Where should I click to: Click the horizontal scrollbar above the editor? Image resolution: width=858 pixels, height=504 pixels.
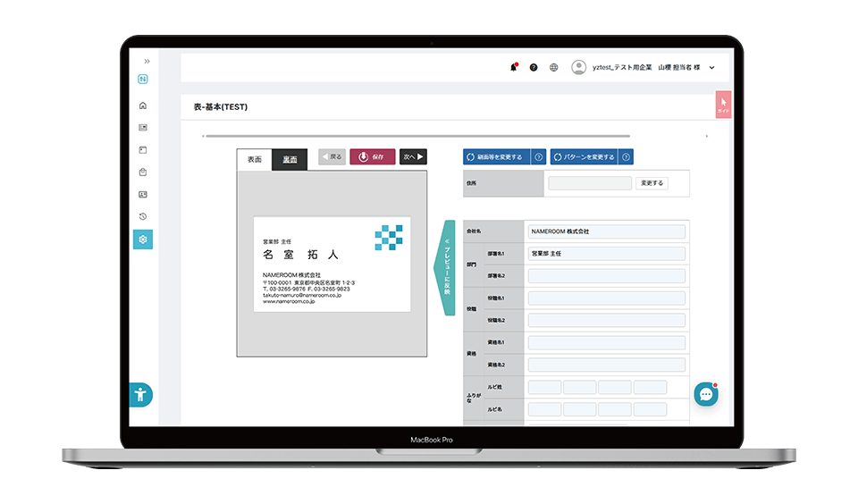(418, 136)
